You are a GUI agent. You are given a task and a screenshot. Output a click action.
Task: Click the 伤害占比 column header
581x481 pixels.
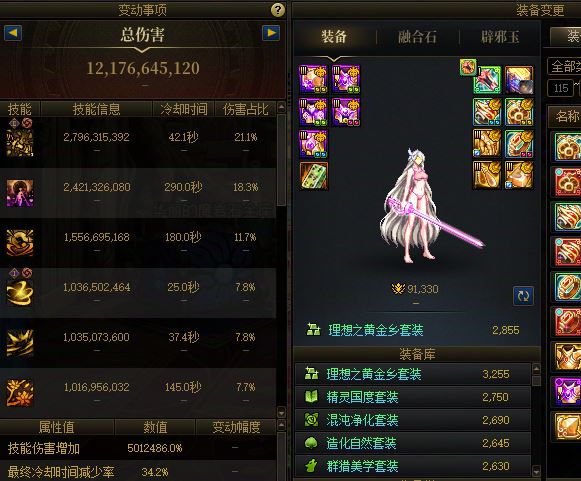tap(245, 109)
